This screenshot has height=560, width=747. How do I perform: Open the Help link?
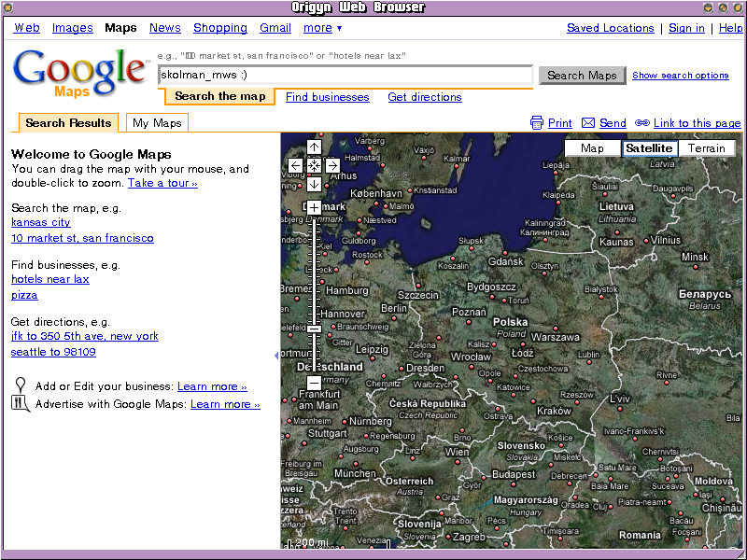731,28
